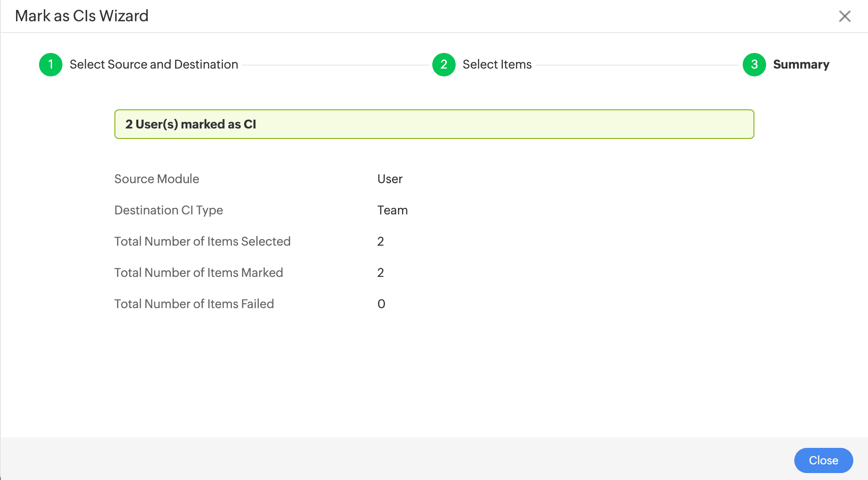868x480 pixels.
Task: Click the step 3 green circle icon
Action: point(754,65)
